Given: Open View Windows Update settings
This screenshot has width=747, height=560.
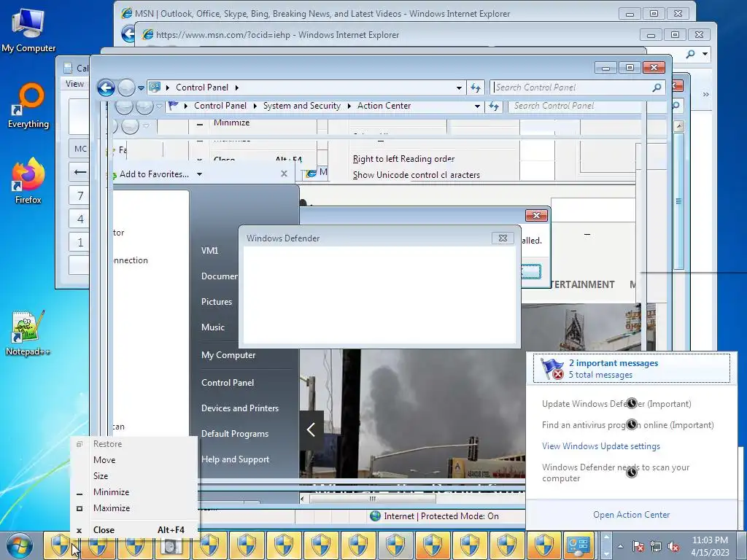Looking at the screenshot, I should pyautogui.click(x=601, y=446).
